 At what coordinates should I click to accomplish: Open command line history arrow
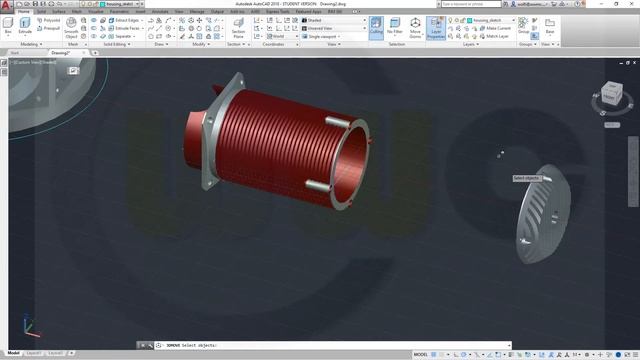coord(509,345)
